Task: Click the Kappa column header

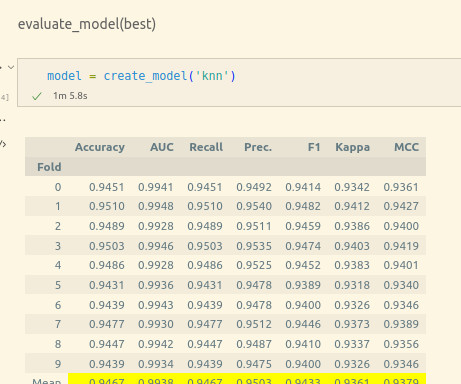Action: coord(352,147)
